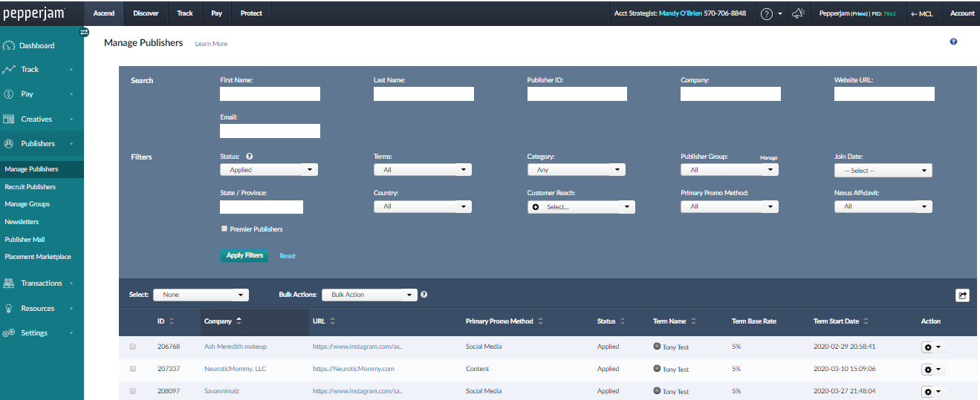
Task: Sort by Term Start Date arrows
Action: (x=866, y=321)
